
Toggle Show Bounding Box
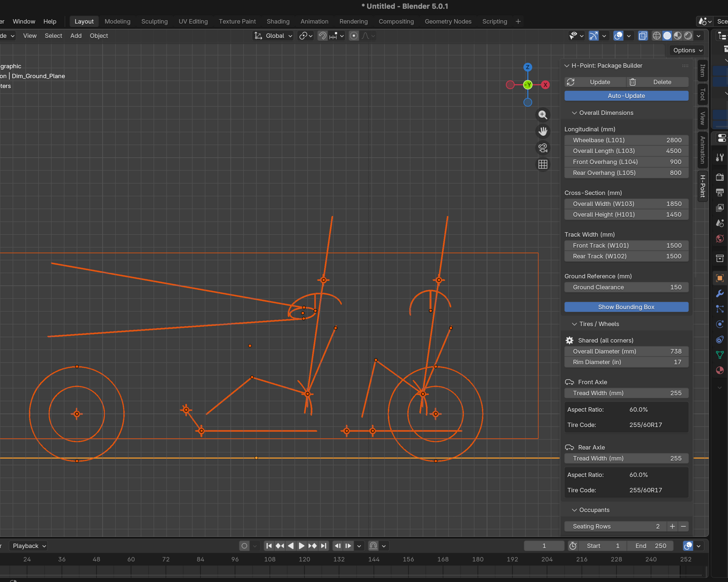tap(626, 307)
